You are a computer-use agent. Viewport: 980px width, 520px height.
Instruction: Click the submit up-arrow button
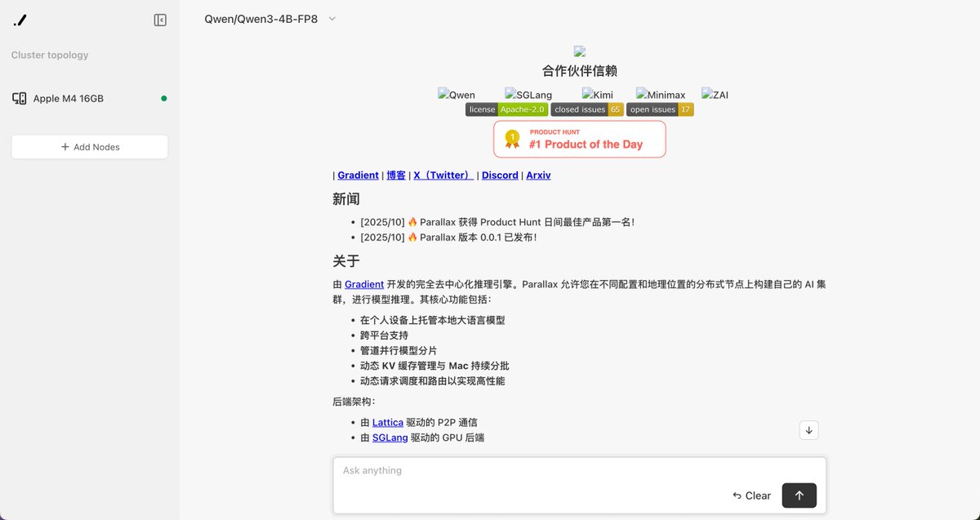coord(799,496)
